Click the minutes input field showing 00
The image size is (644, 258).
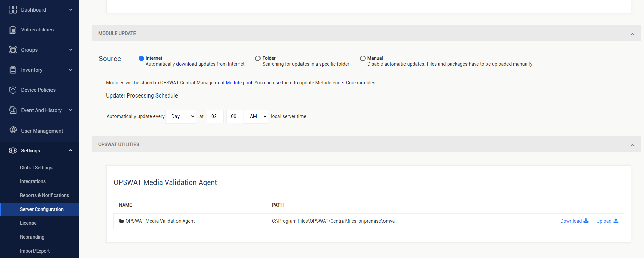(x=235, y=116)
